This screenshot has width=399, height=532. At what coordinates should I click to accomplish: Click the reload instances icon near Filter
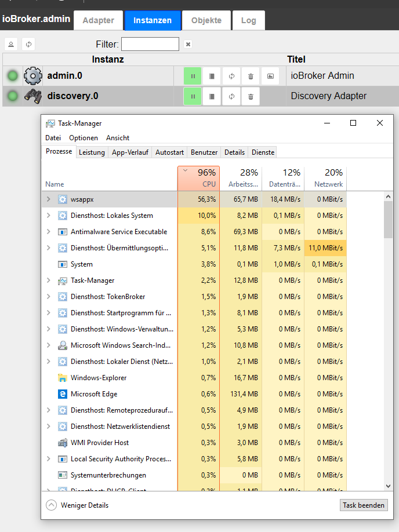(x=28, y=44)
